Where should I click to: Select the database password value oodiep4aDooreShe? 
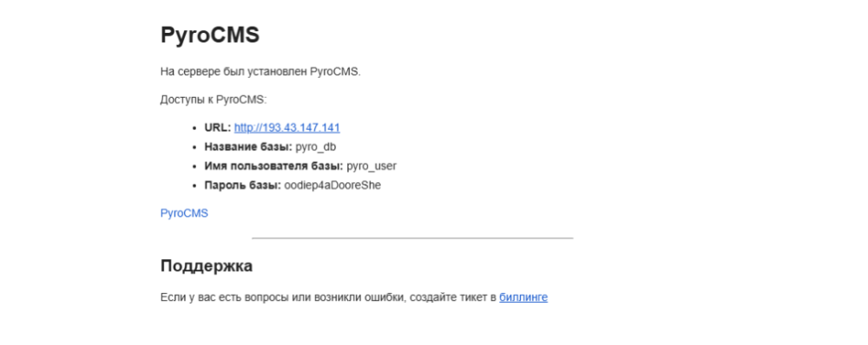point(332,186)
